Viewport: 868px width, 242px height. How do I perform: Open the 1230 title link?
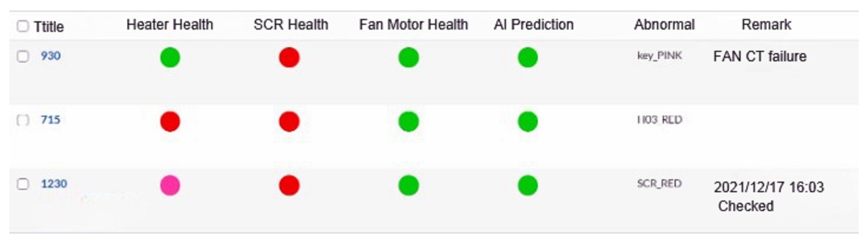pyautogui.click(x=54, y=184)
